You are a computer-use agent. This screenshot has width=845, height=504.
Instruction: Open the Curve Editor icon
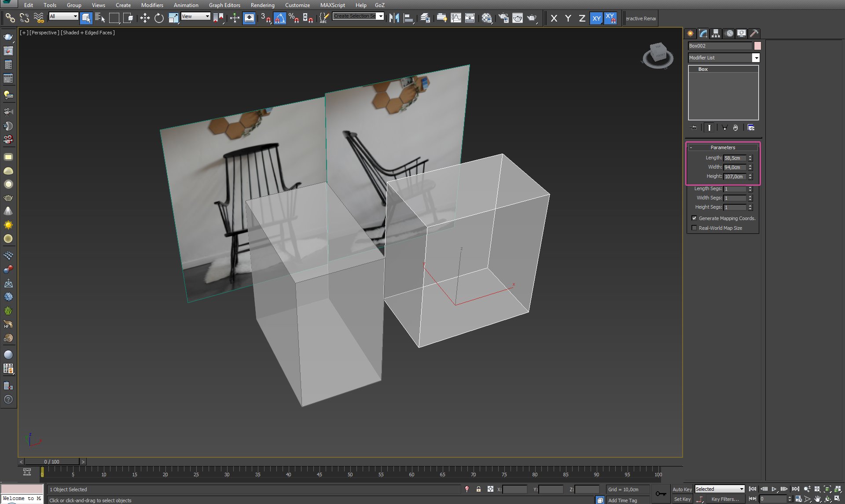[x=456, y=18]
